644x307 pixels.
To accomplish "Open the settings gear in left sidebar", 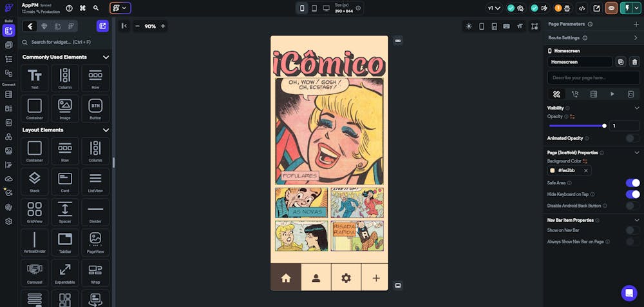I will point(8,221).
